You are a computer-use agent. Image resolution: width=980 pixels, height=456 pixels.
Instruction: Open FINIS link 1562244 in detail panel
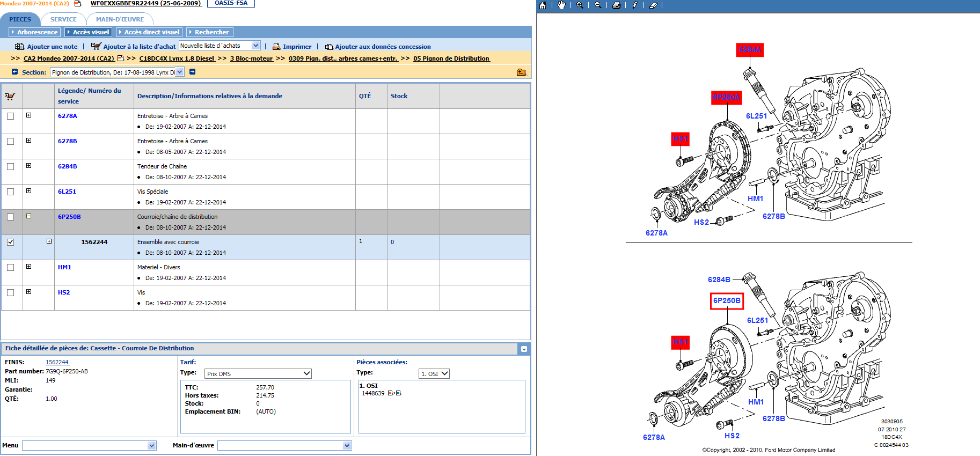pos(57,362)
